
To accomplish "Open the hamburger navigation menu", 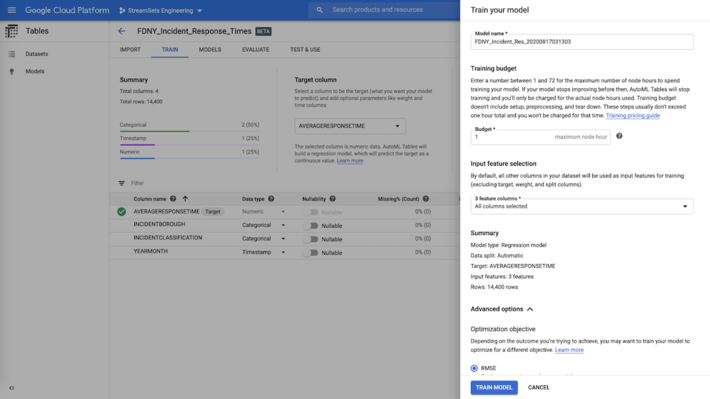I will [12, 10].
